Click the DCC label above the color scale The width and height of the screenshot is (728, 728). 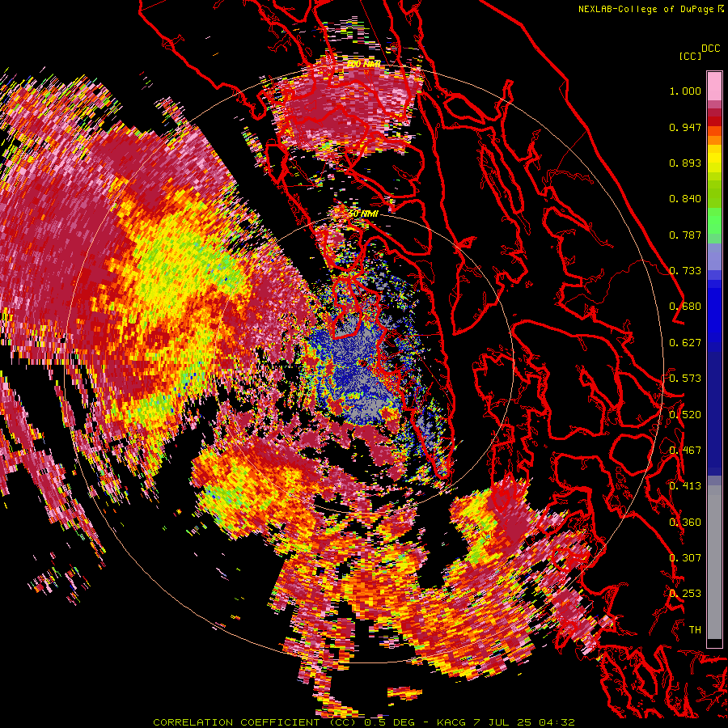point(710,48)
